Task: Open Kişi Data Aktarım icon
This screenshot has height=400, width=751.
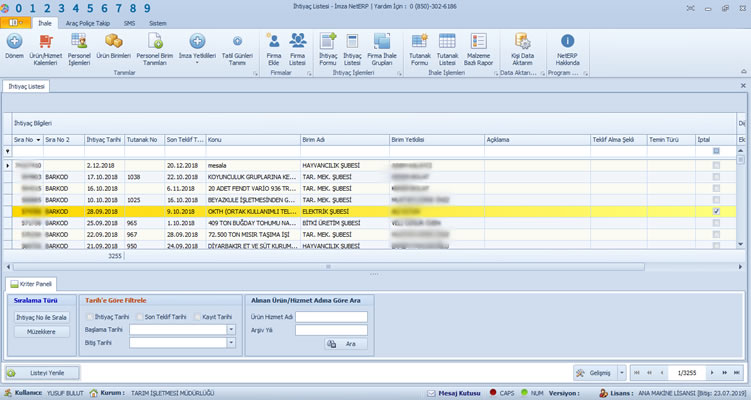Action: click(x=522, y=42)
